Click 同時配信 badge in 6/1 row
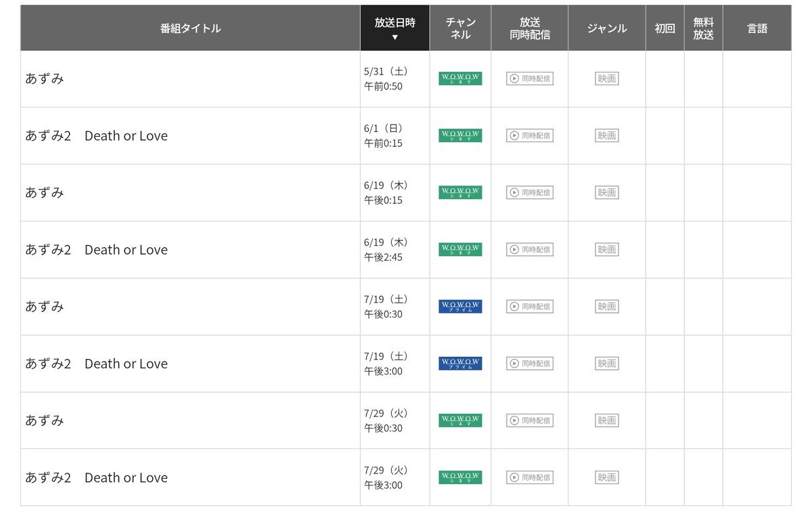The image size is (812, 516). [x=530, y=135]
